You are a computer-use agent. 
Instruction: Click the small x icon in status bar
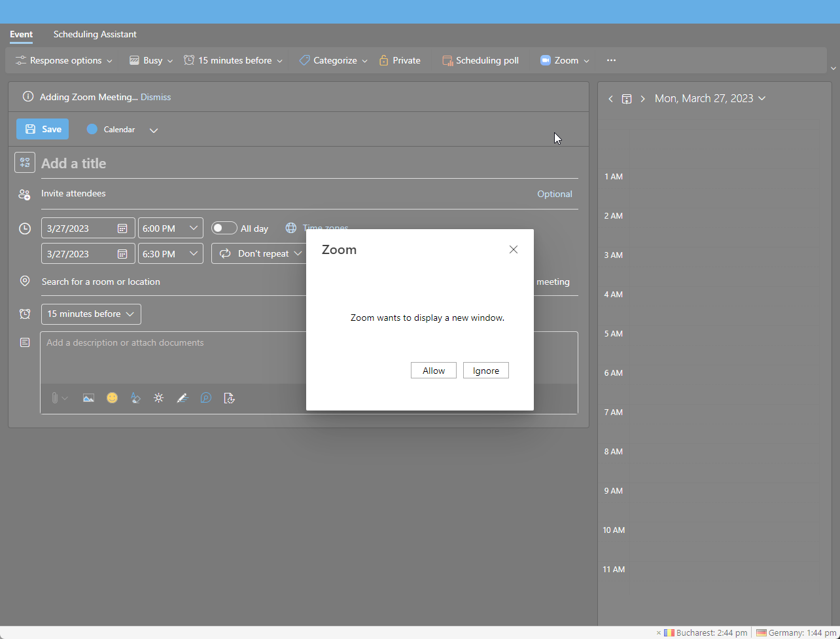click(659, 633)
